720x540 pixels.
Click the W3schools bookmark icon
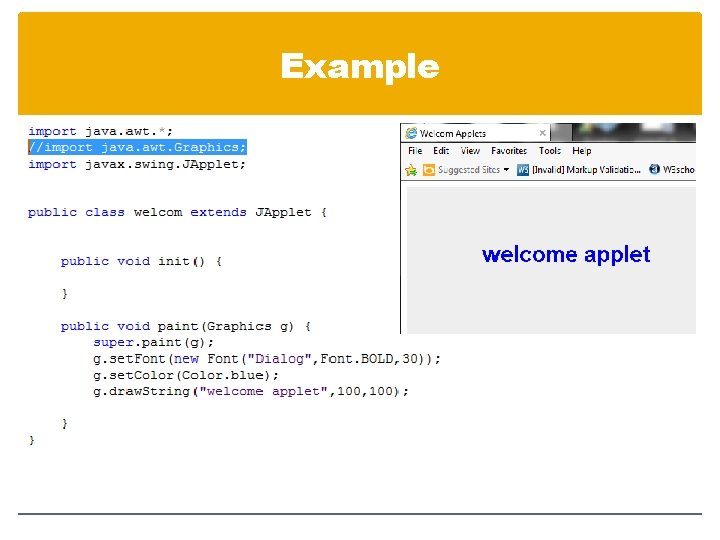click(x=654, y=169)
